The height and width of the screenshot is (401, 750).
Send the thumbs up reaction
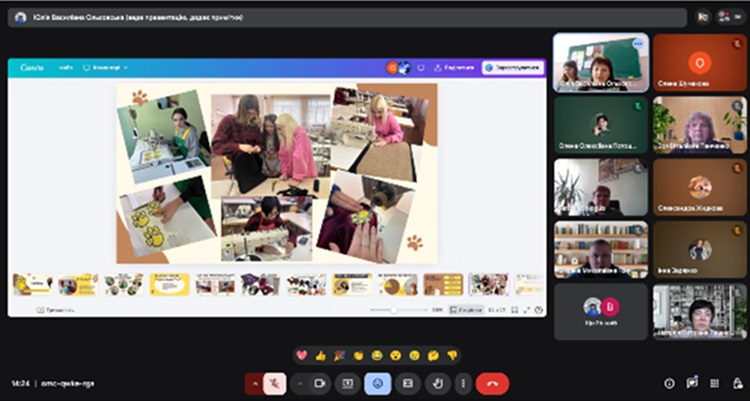[321, 355]
